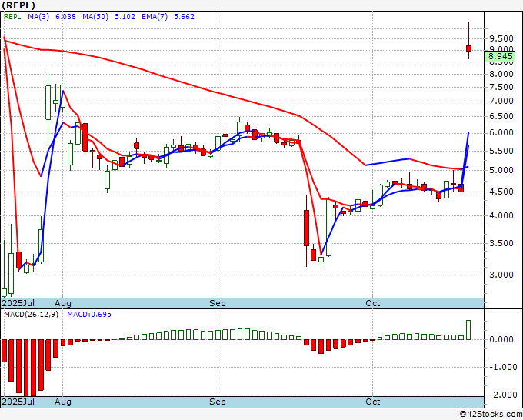523x420 pixels.
Task: Click the tallest green MACD bar at right
Action: (x=468, y=330)
